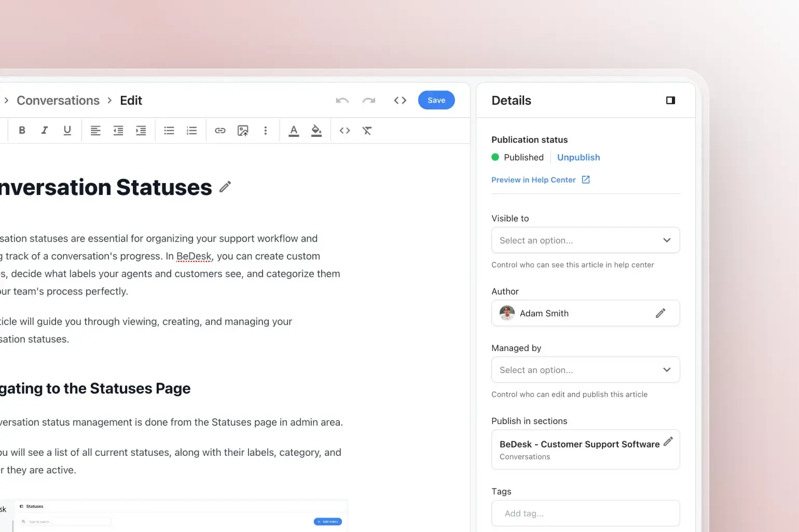
Task: Open the Visible to dropdown
Action: click(585, 241)
